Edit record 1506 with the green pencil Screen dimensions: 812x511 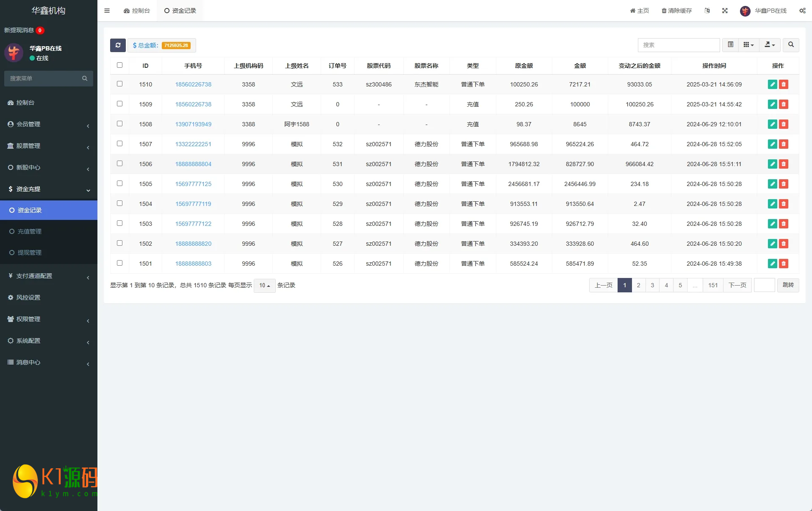pos(773,164)
